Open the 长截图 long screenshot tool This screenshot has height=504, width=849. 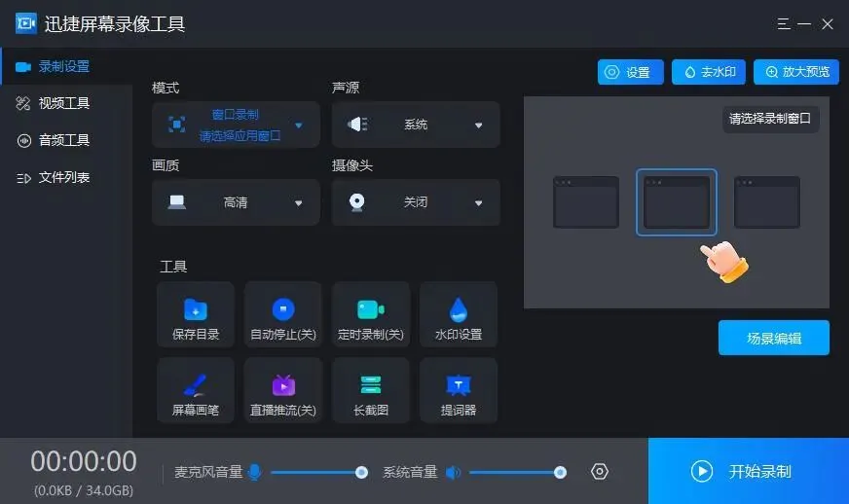coord(371,390)
